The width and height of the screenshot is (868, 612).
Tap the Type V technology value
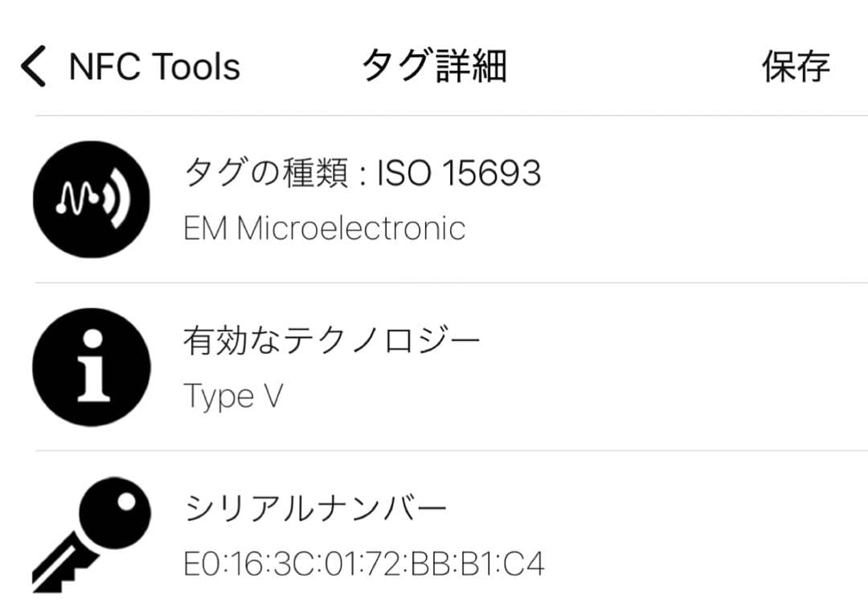(233, 396)
